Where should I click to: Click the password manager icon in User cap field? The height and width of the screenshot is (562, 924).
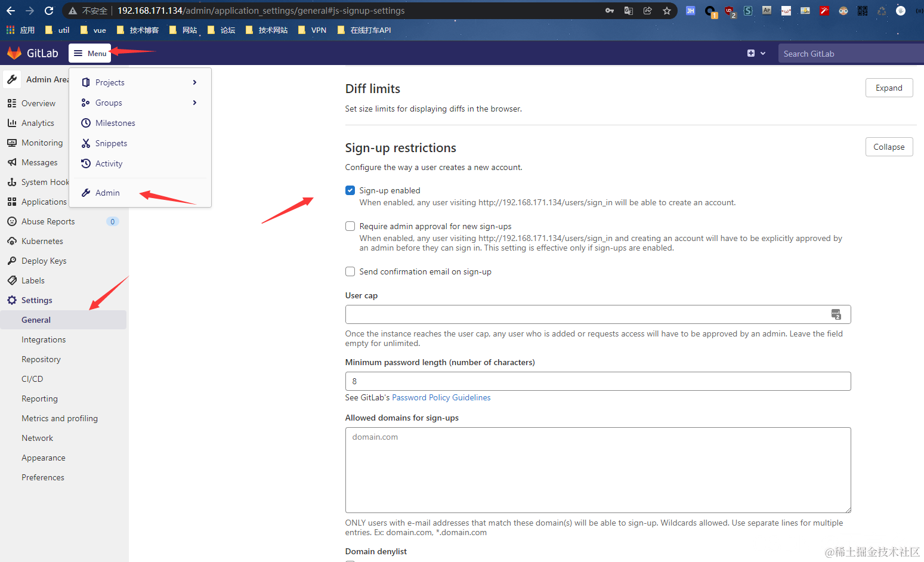[836, 314]
